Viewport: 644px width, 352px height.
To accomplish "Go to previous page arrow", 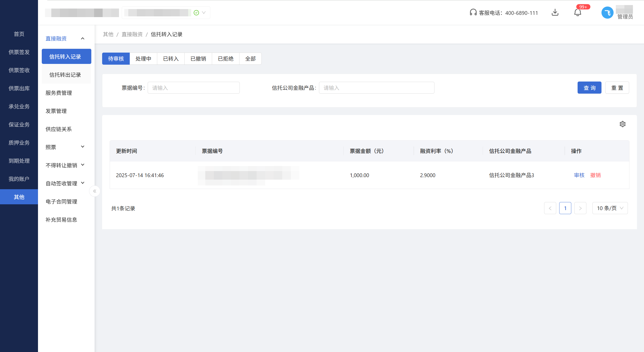I will point(550,208).
